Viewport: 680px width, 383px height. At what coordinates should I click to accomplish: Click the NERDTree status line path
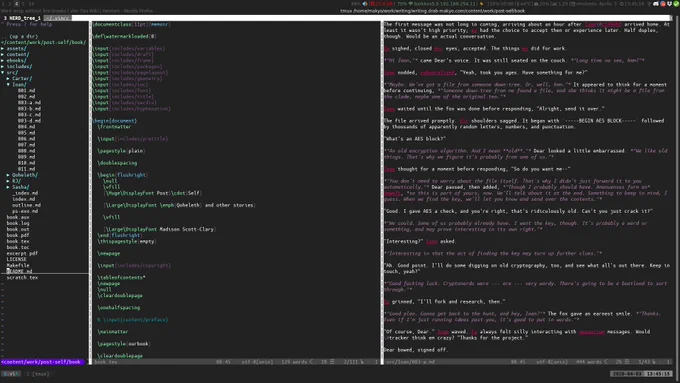click(42, 362)
